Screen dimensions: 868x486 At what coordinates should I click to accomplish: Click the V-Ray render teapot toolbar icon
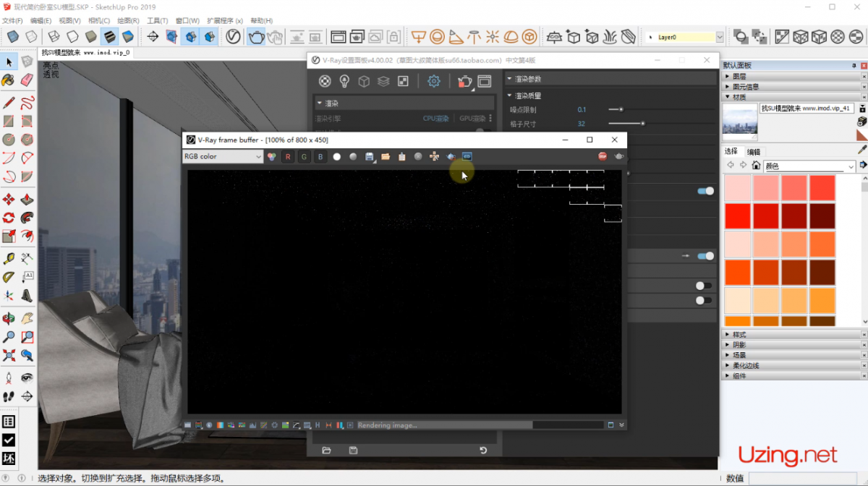point(256,36)
